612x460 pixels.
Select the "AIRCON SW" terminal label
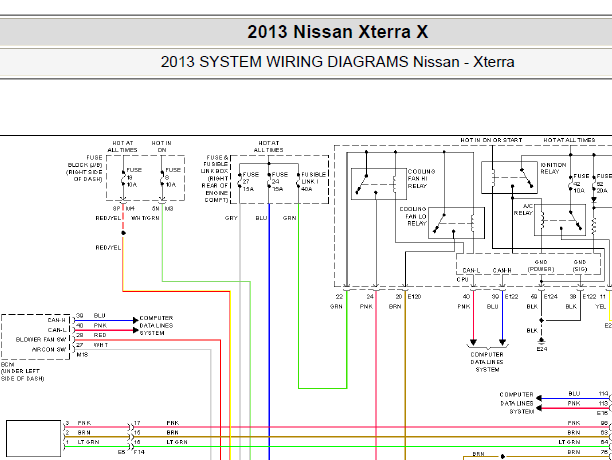[x=49, y=349]
